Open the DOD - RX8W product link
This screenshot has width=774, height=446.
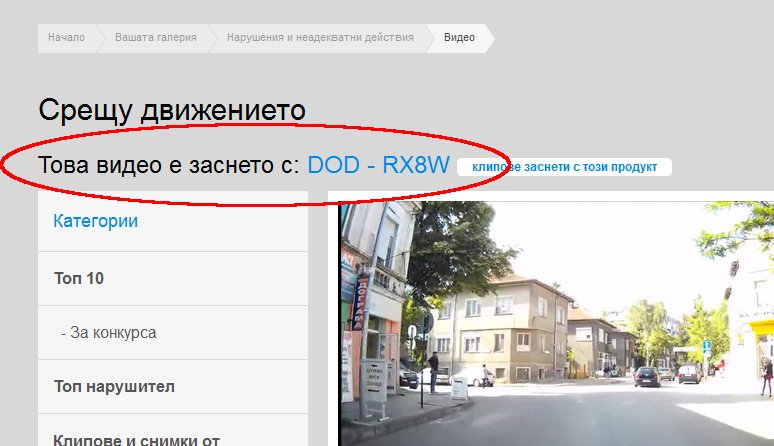click(378, 165)
